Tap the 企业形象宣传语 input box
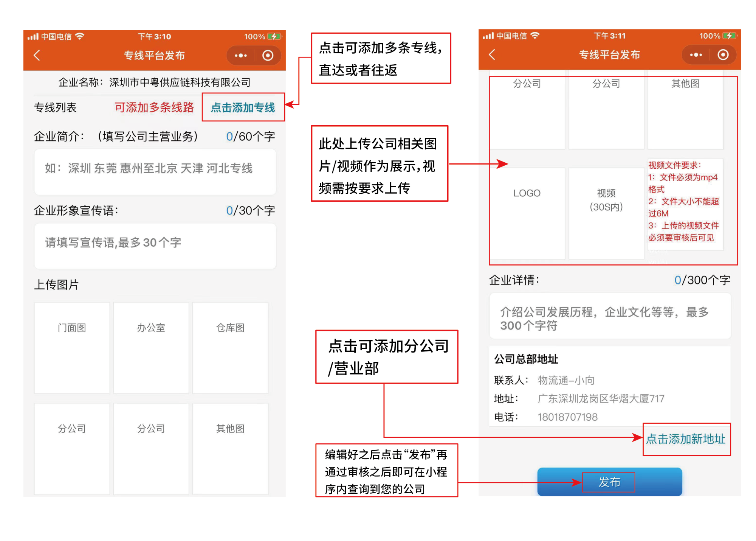The width and height of the screenshot is (756, 541). pos(155,246)
